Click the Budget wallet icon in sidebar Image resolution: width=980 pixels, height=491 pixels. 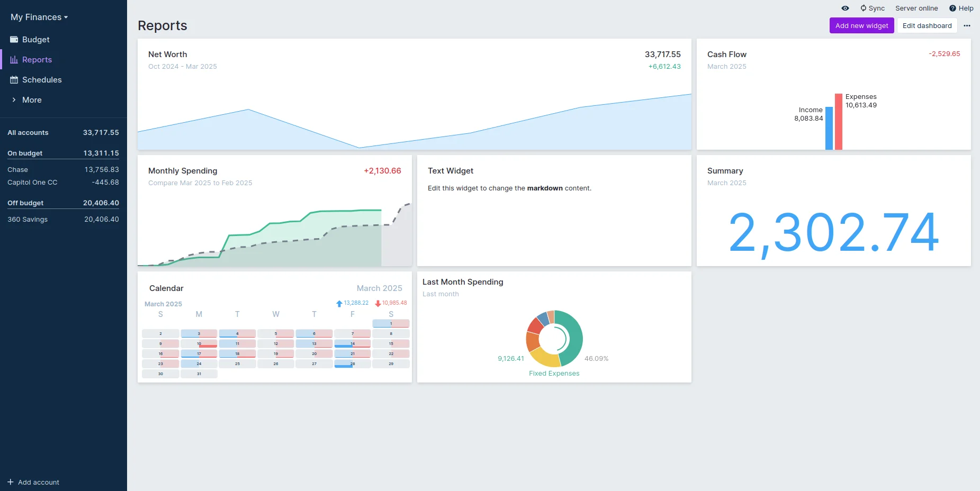point(14,40)
